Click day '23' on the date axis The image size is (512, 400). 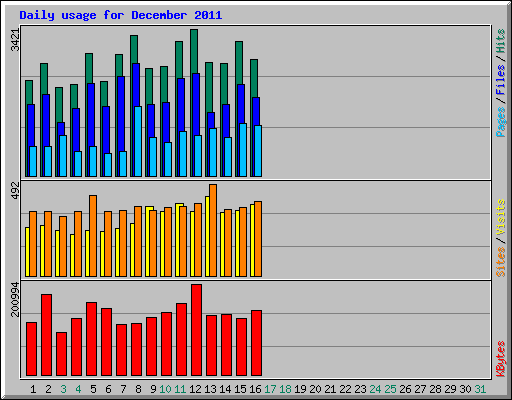pos(360,389)
